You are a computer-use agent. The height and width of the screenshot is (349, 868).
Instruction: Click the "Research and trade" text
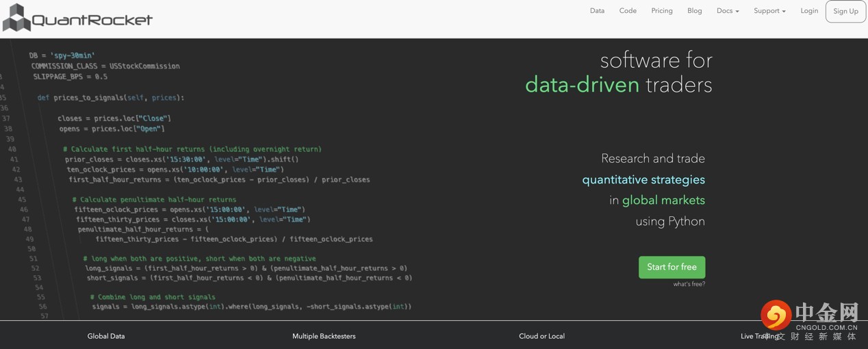click(653, 159)
